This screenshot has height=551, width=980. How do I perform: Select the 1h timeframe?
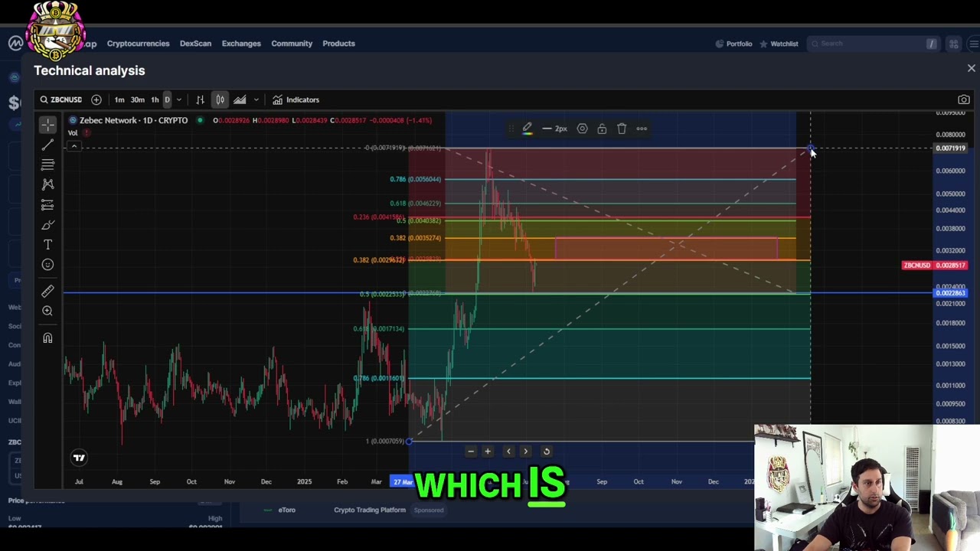click(155, 99)
